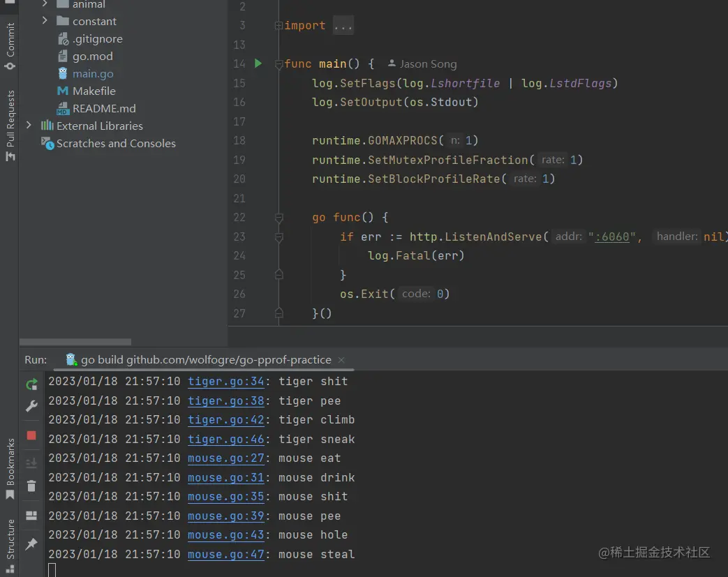Image resolution: width=728 pixels, height=577 pixels.
Task: Expand External Libraries node
Action: (29, 126)
